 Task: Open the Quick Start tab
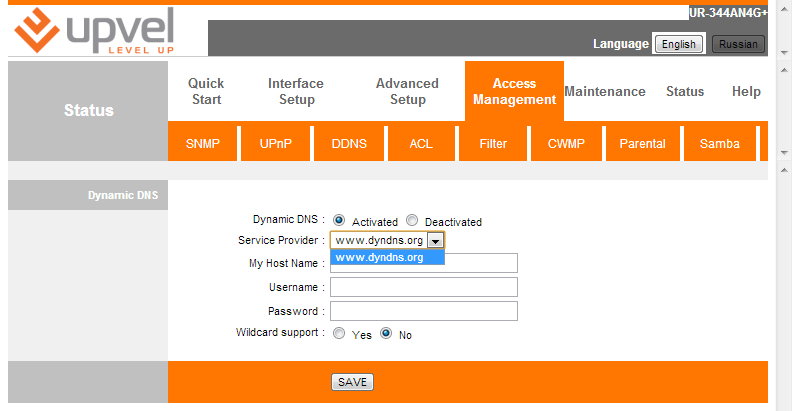[x=206, y=91]
